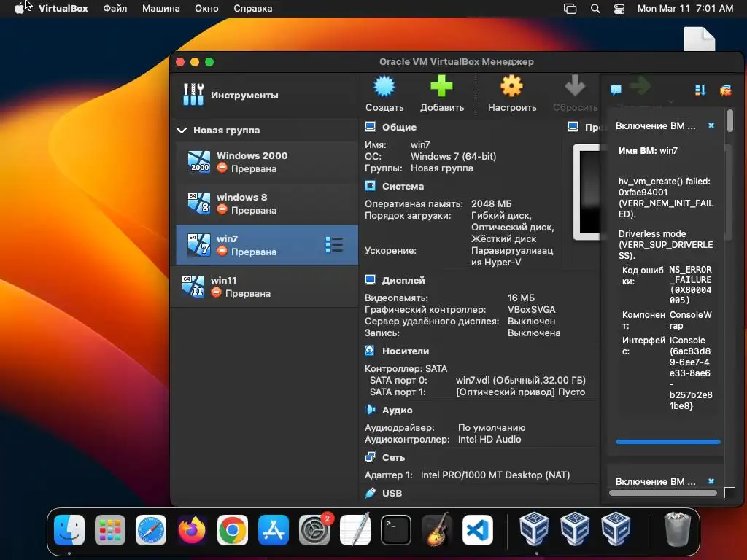747x560 pixels.
Task: Open the Общие section header
Action: [399, 127]
